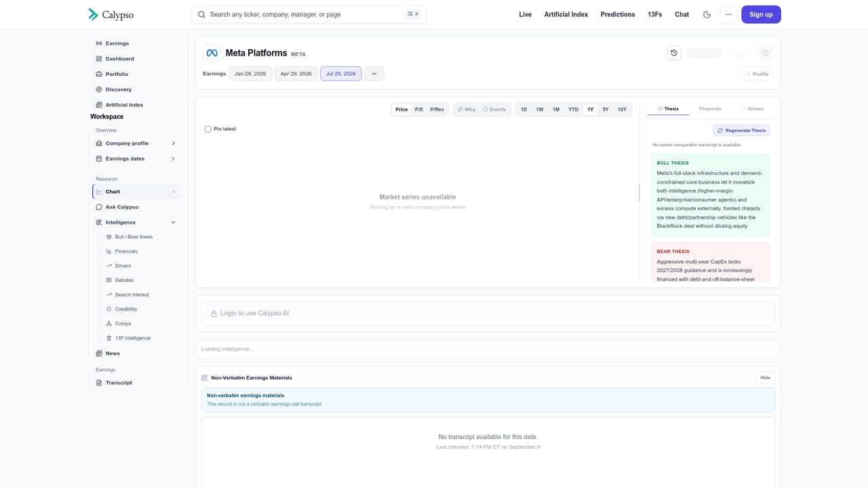The width and height of the screenshot is (868, 488).
Task: Select the YTD time range
Action: click(x=573, y=109)
